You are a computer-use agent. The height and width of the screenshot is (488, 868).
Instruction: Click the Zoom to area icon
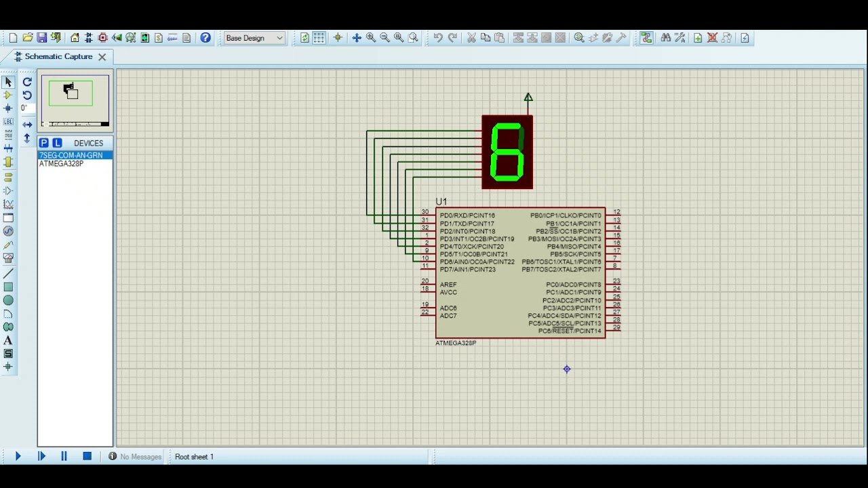[x=413, y=38]
